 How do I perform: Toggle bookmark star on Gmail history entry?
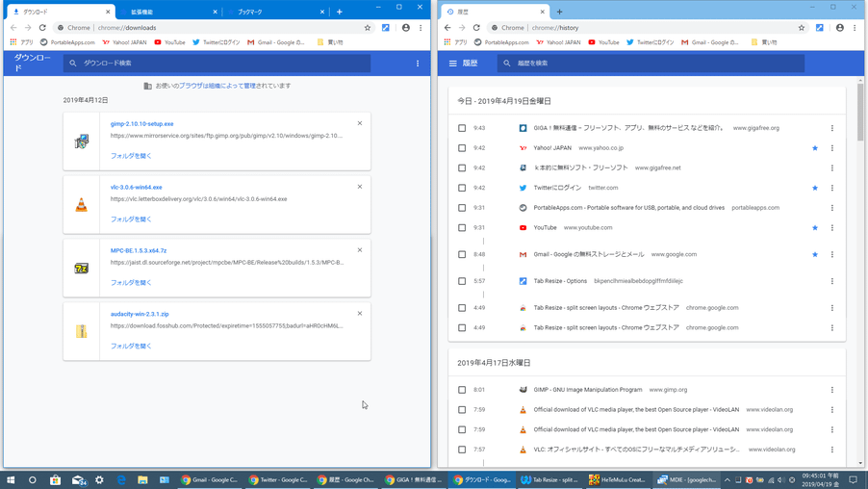[x=815, y=255]
